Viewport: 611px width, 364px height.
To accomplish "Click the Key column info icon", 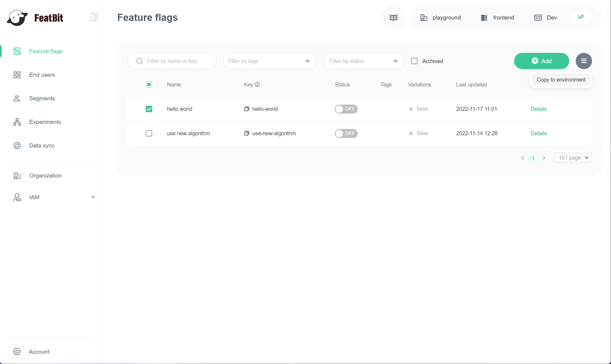I will (x=257, y=85).
